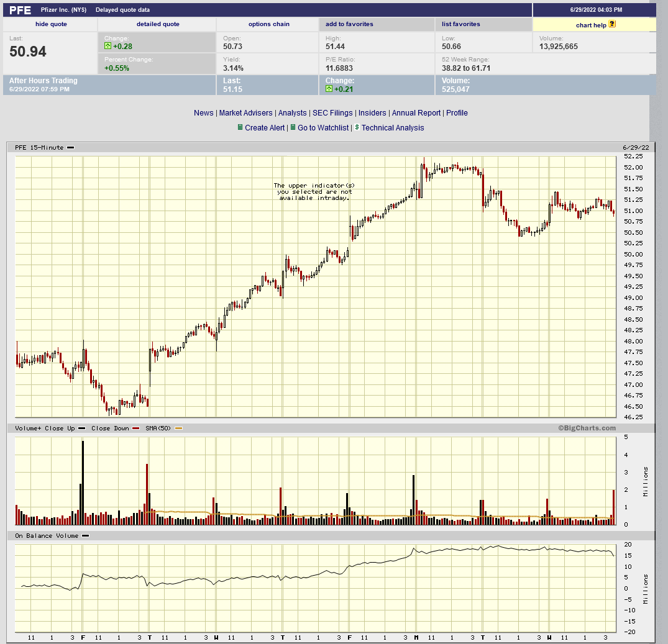Click the Go to Watchlist link
The image size is (668, 644).
[323, 128]
